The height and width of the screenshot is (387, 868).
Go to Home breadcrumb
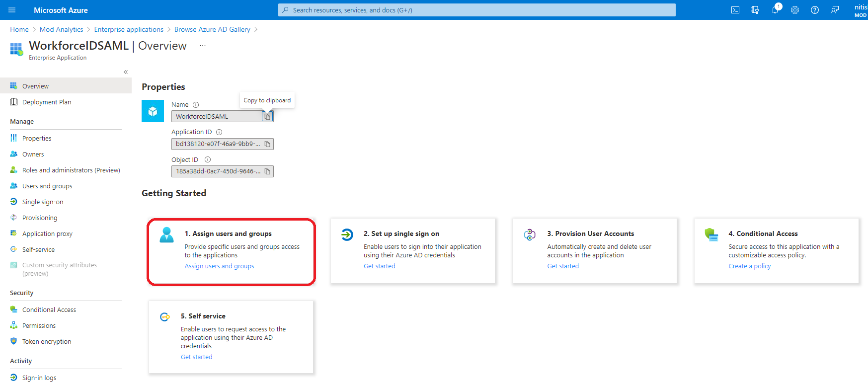[x=19, y=29]
